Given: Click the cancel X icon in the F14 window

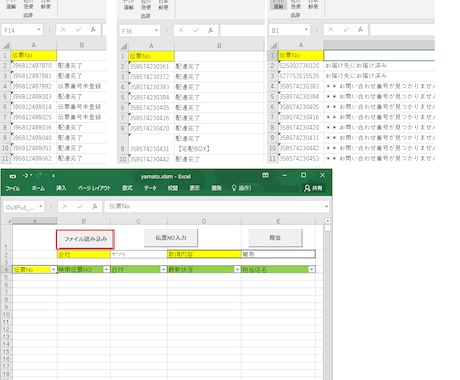Looking at the screenshot, I should pos(63,30).
